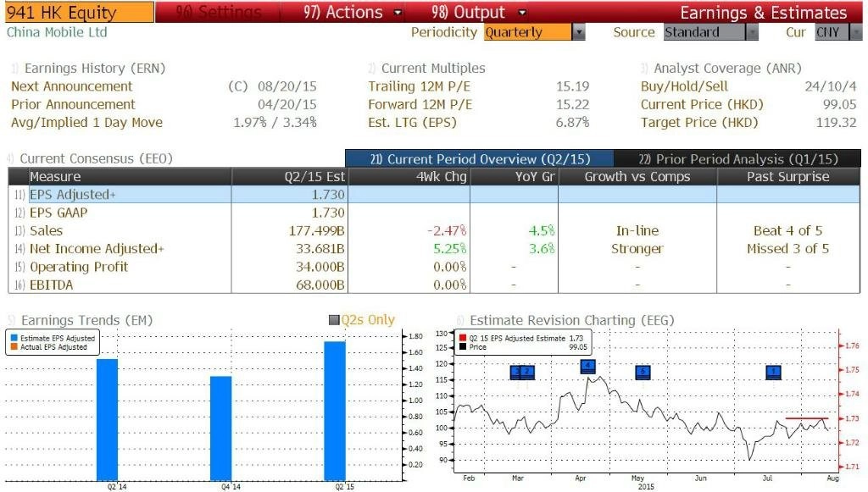The width and height of the screenshot is (868, 492).
Task: Open the Periodicity Quarterly dropdown
Action: (x=534, y=32)
